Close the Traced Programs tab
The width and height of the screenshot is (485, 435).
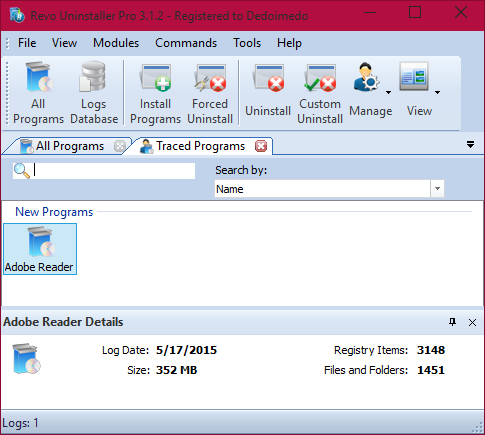pos(261,146)
